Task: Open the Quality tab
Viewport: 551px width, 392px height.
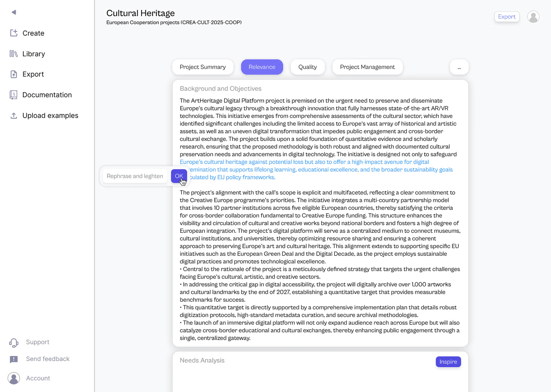Action: (x=308, y=67)
